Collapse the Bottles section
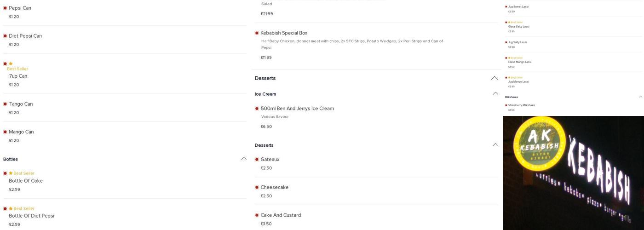This screenshot has height=230, width=644. pos(243,159)
